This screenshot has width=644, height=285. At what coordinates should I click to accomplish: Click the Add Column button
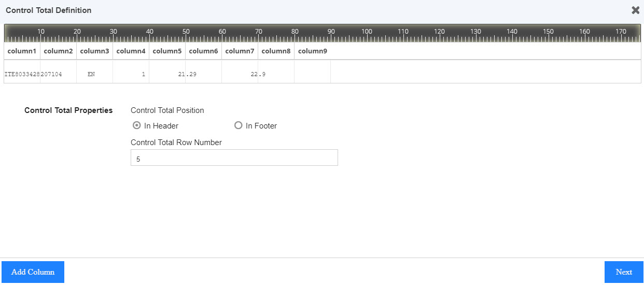click(33, 272)
